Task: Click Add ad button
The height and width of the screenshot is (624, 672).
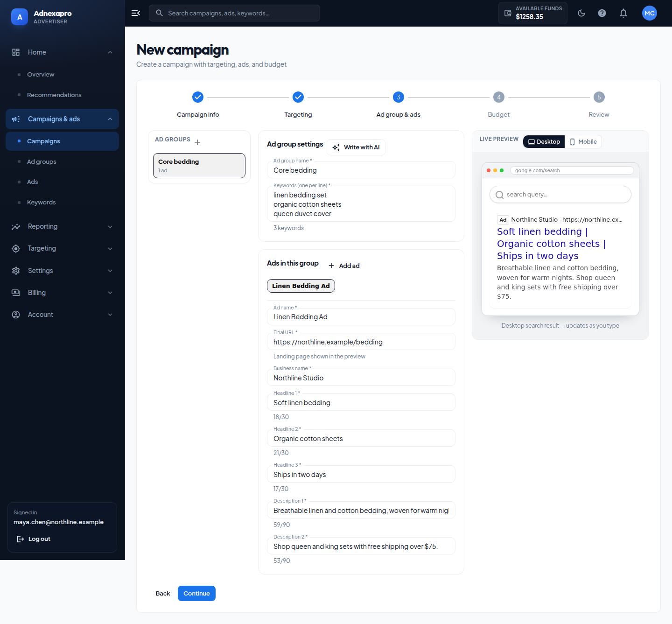Action: pyautogui.click(x=344, y=266)
